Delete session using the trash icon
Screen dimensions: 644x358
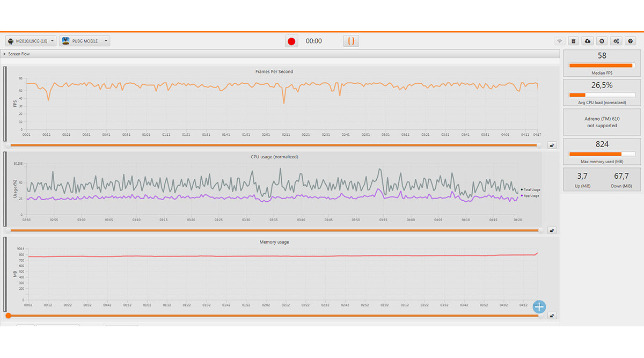(x=574, y=41)
